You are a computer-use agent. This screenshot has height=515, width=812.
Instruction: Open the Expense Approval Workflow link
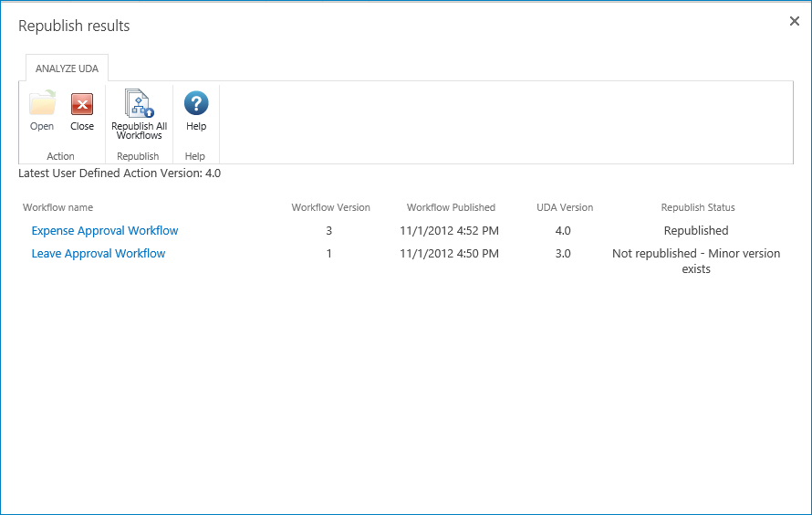point(105,231)
